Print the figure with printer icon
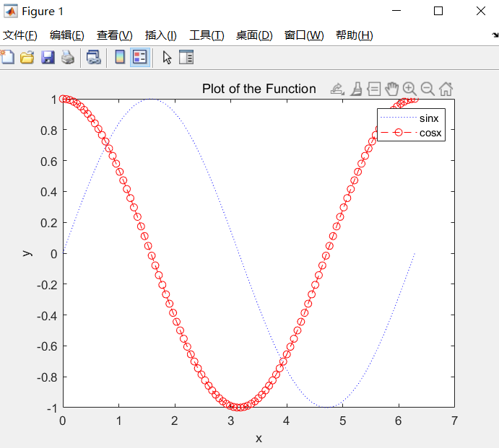The height and width of the screenshot is (448, 499). click(68, 58)
